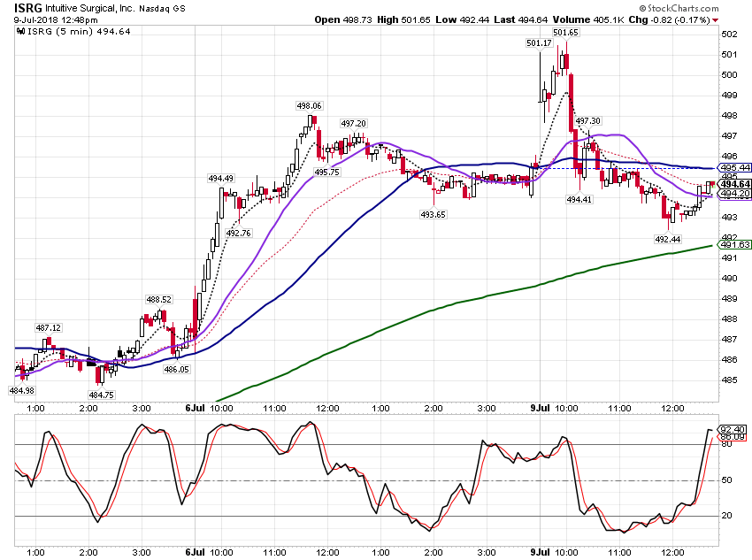Click the 'Chg -0.82 (-0.17%)' header value

[670, 19]
